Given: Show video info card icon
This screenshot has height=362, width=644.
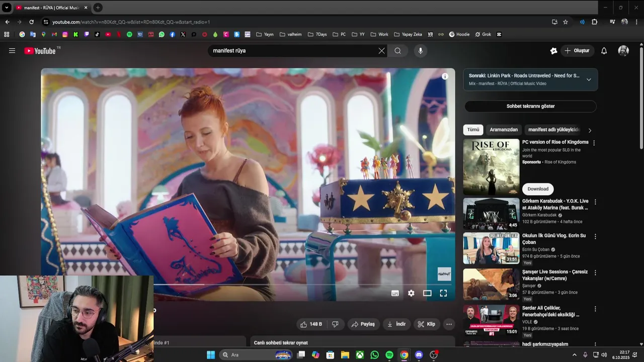Looking at the screenshot, I should tap(445, 76).
